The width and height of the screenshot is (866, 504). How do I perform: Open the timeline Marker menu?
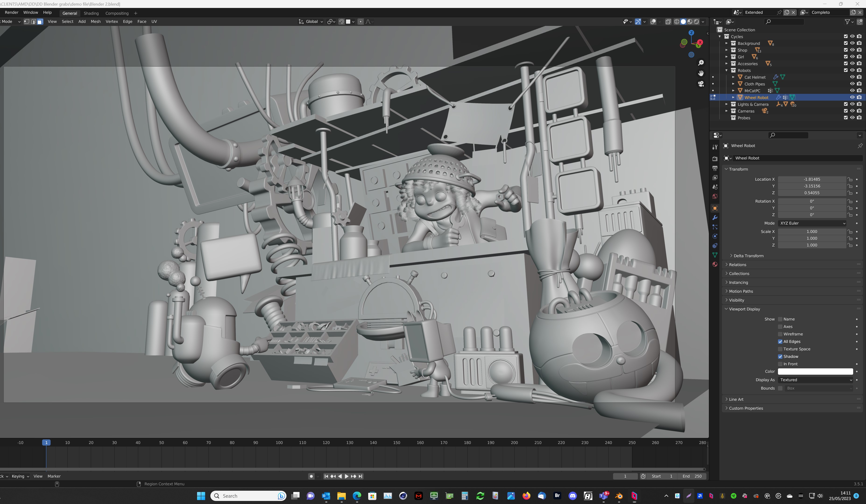point(54,476)
